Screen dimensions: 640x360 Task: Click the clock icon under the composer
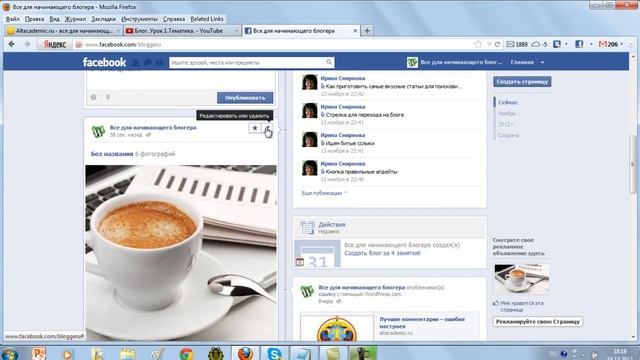tap(93, 97)
